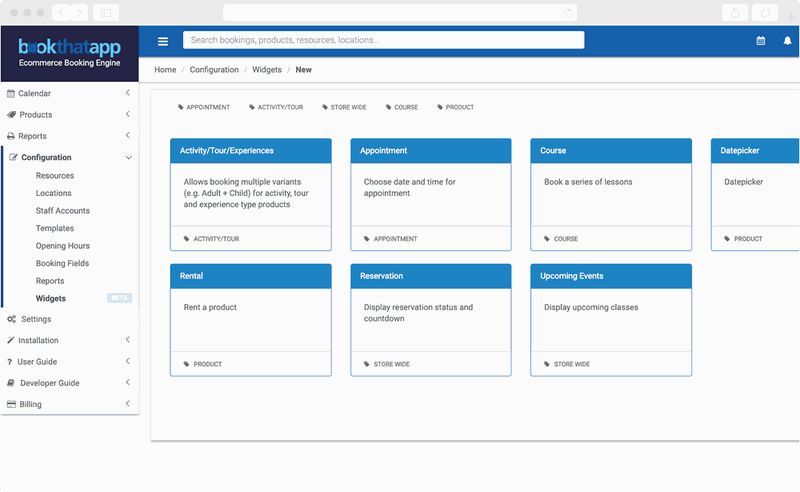Viewport: 800px width, 492px height.
Task: Open Reports under Configuration submenu
Action: [50, 281]
